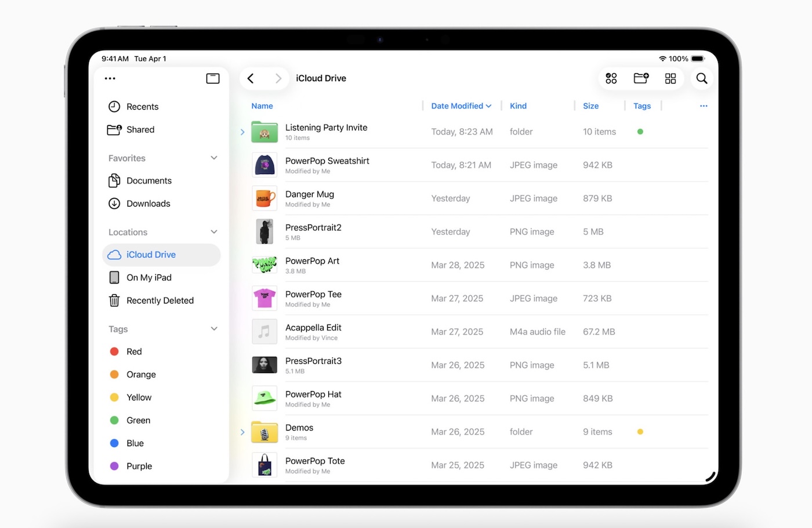
Task: Expand the Demos folder disclosure arrow
Action: pos(242,432)
